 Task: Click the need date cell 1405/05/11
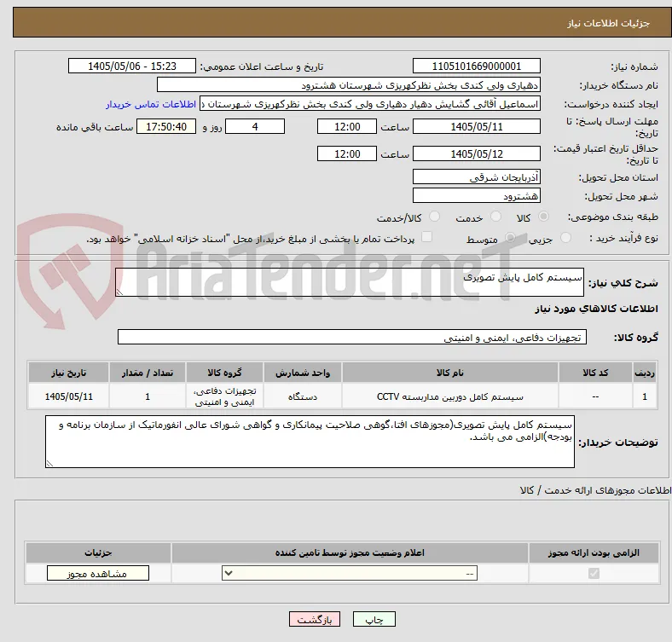[x=68, y=396]
